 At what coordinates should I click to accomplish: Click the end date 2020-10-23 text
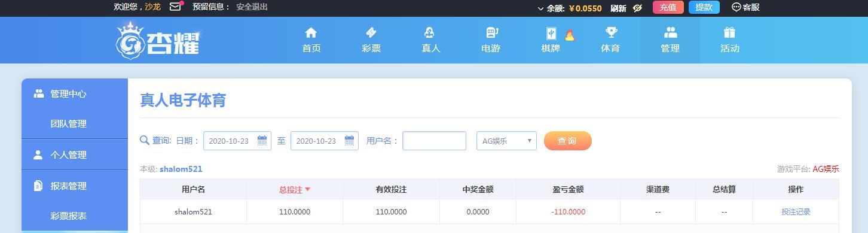(316, 141)
